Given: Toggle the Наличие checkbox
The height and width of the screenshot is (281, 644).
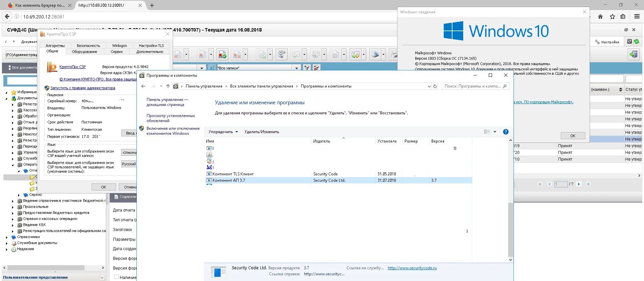Looking at the screenshot, I should pyautogui.click(x=116, y=277).
